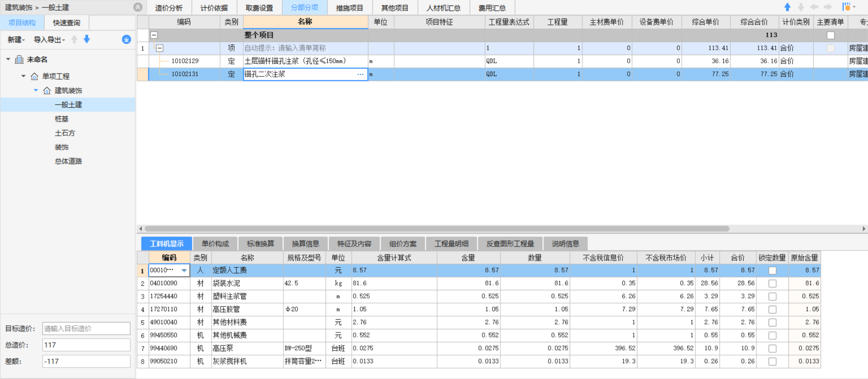Select 土石方 in the project tree

pyautogui.click(x=65, y=133)
